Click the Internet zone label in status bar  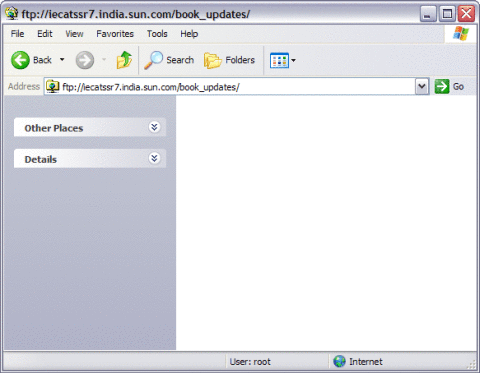pyautogui.click(x=366, y=361)
